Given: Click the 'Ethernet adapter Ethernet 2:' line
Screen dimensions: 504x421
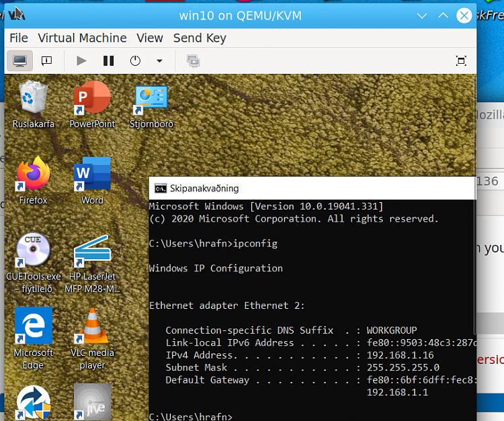Looking at the screenshot, I should tap(226, 306).
